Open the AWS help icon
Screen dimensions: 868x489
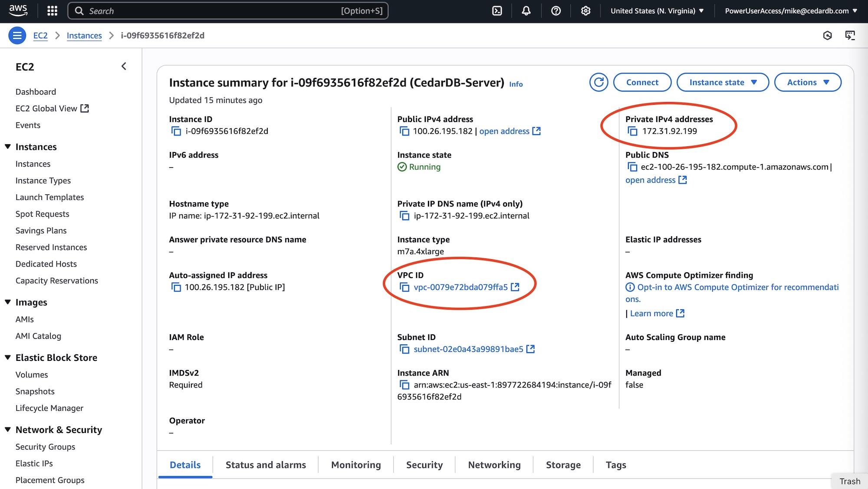(x=556, y=10)
